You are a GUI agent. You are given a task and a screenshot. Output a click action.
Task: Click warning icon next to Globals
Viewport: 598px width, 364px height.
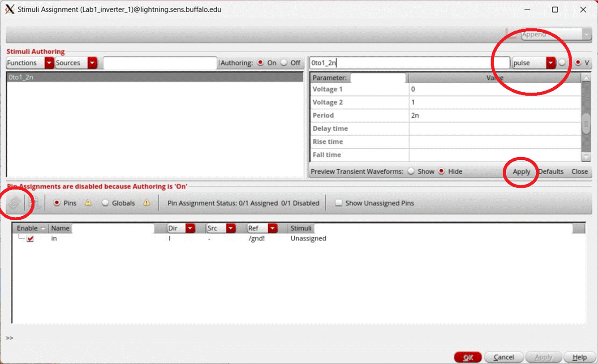146,203
